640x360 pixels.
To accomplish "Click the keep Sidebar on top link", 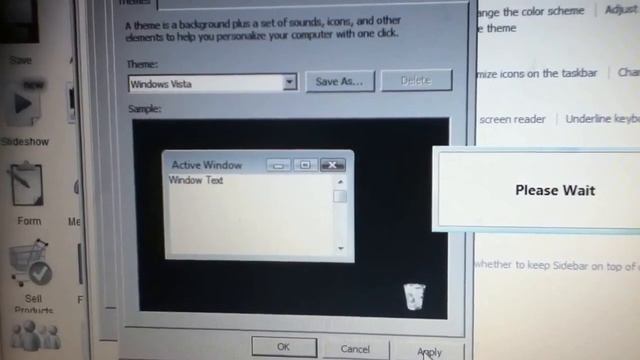I will point(556,265).
